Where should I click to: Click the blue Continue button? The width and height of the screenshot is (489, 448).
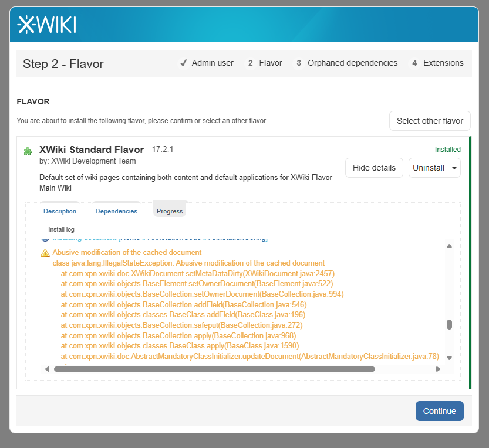coord(440,411)
